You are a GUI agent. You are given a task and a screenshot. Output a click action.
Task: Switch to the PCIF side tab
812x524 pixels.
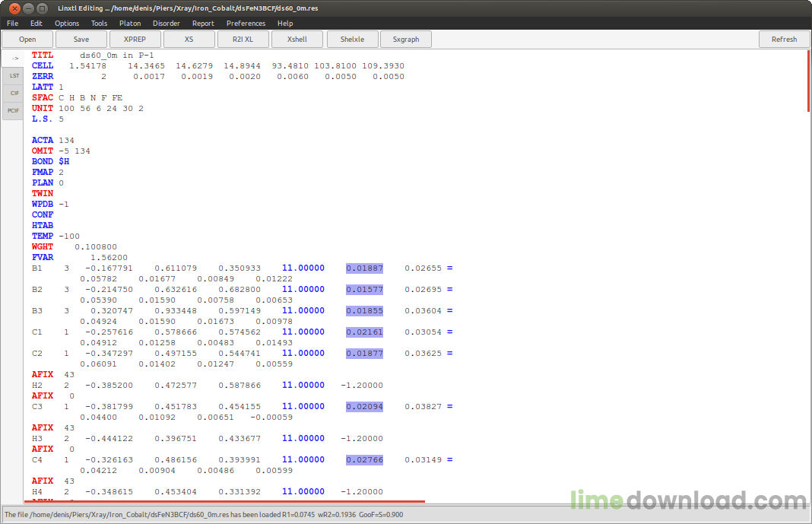point(13,111)
